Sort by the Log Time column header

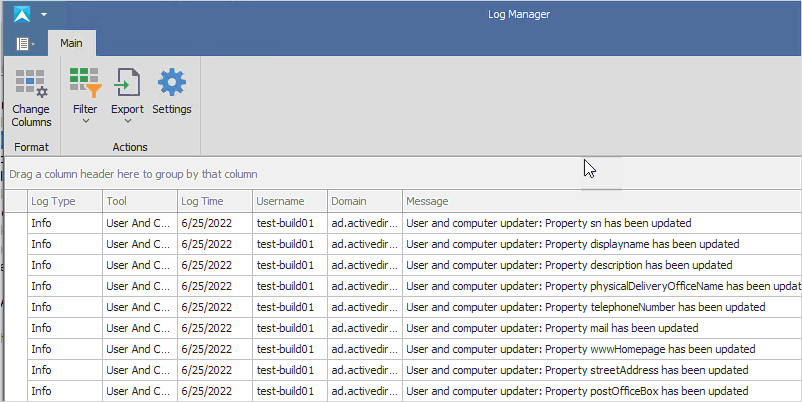[215, 202]
